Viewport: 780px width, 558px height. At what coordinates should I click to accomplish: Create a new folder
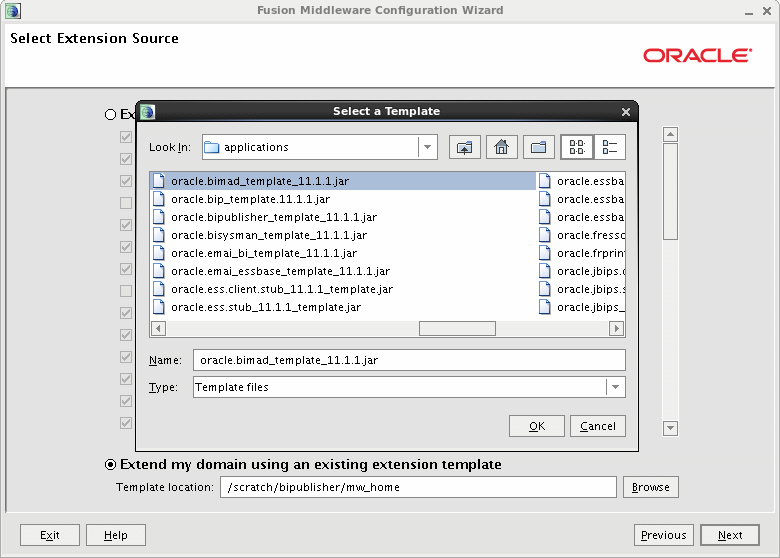(x=538, y=147)
